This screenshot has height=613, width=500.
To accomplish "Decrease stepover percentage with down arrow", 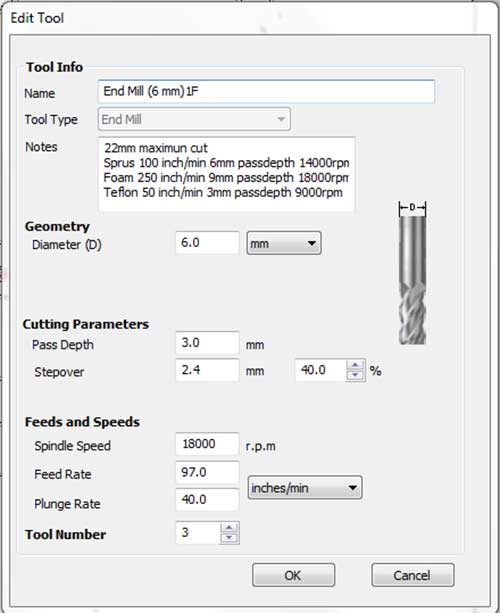I will (355, 375).
